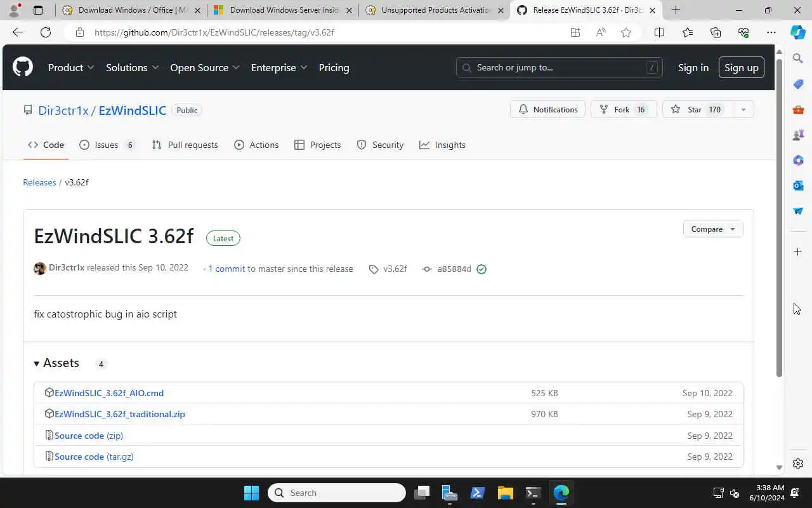Screen dimensions: 812x508
Task: Open the Windows Start button
Action: click(251, 493)
